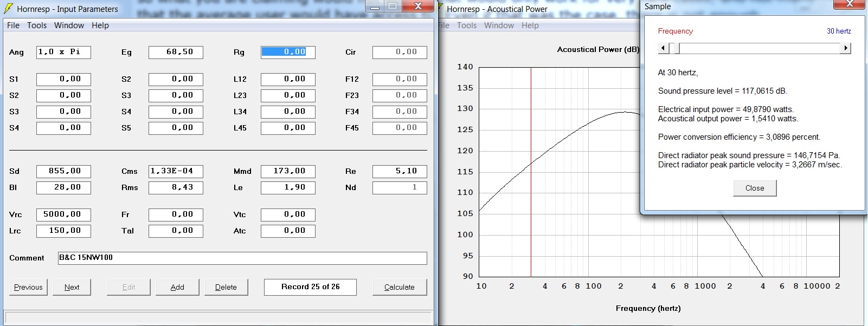Screen dimensions: 868x326
Task: Click the Add record button
Action: click(x=177, y=287)
